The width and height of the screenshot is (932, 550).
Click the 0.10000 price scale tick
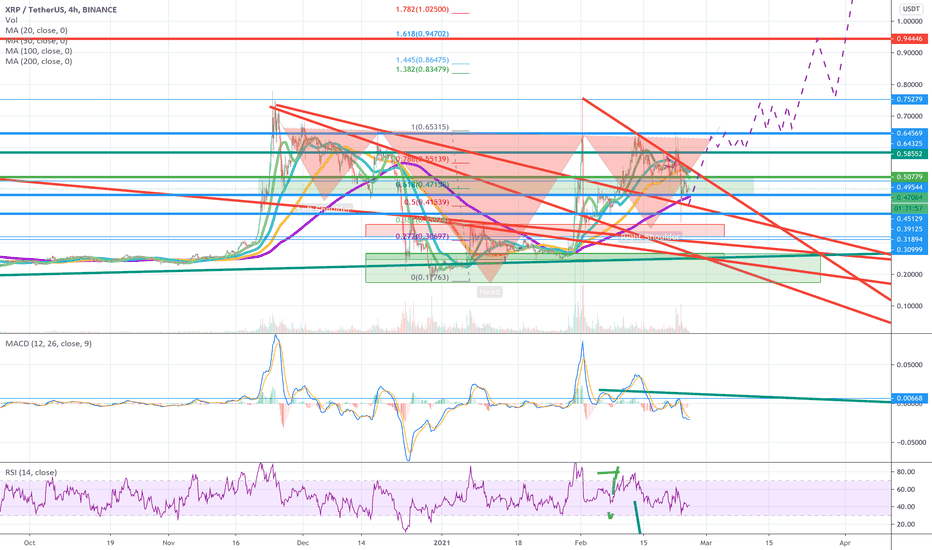[x=909, y=306]
